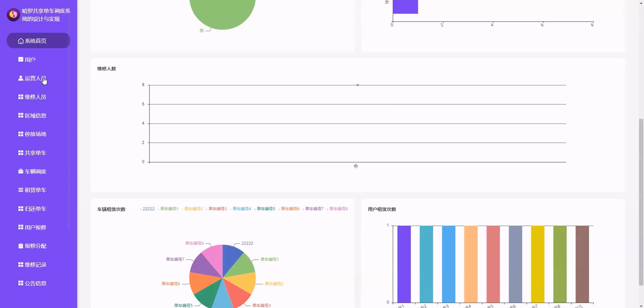Click the data point on 维修人数 chart

[x=358, y=85]
